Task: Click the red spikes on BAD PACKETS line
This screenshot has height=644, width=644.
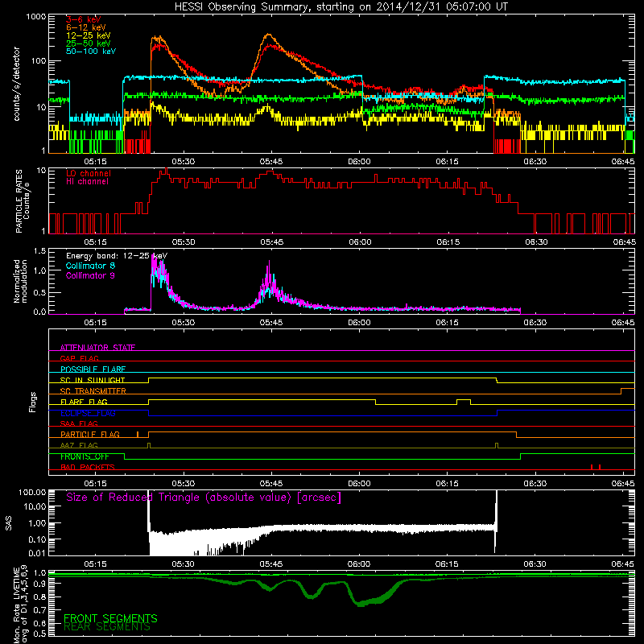Action: (596, 467)
